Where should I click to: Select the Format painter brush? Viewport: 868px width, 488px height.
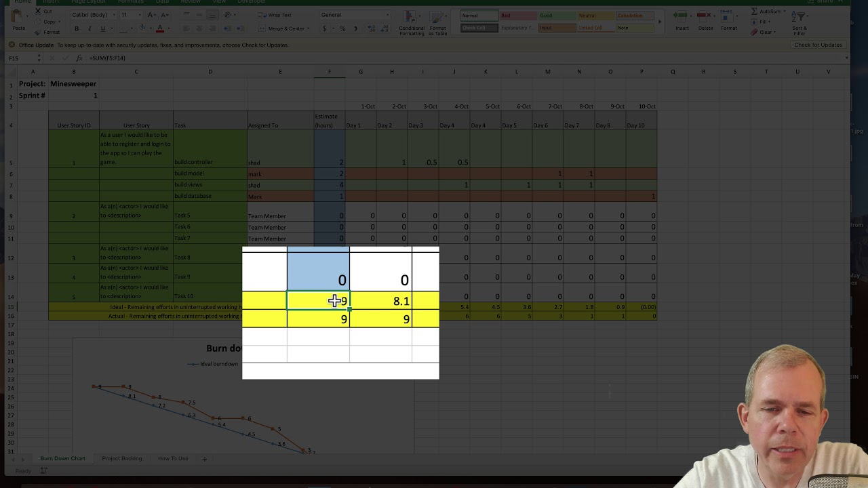[37, 32]
